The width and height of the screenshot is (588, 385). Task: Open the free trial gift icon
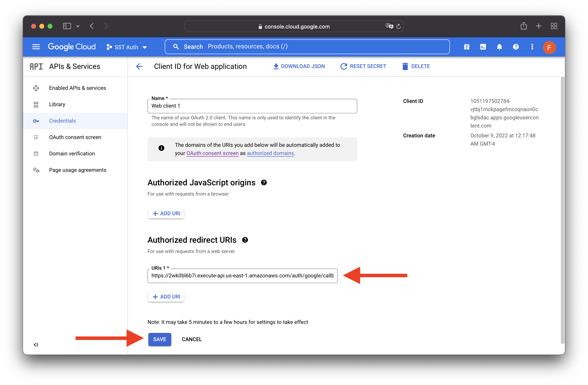tap(467, 47)
